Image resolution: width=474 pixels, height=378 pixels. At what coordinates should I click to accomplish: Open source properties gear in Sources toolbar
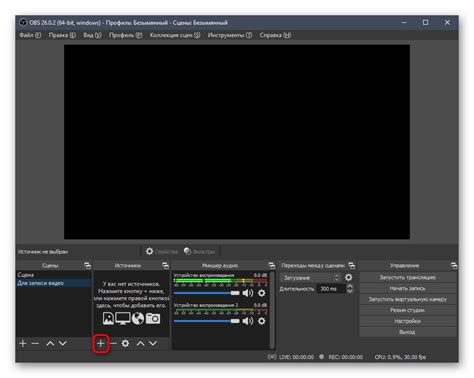(125, 343)
